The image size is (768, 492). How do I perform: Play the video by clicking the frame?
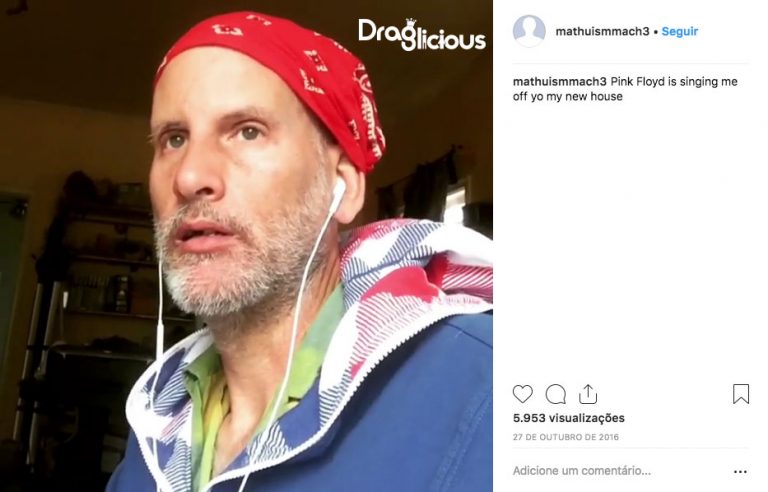click(246, 246)
